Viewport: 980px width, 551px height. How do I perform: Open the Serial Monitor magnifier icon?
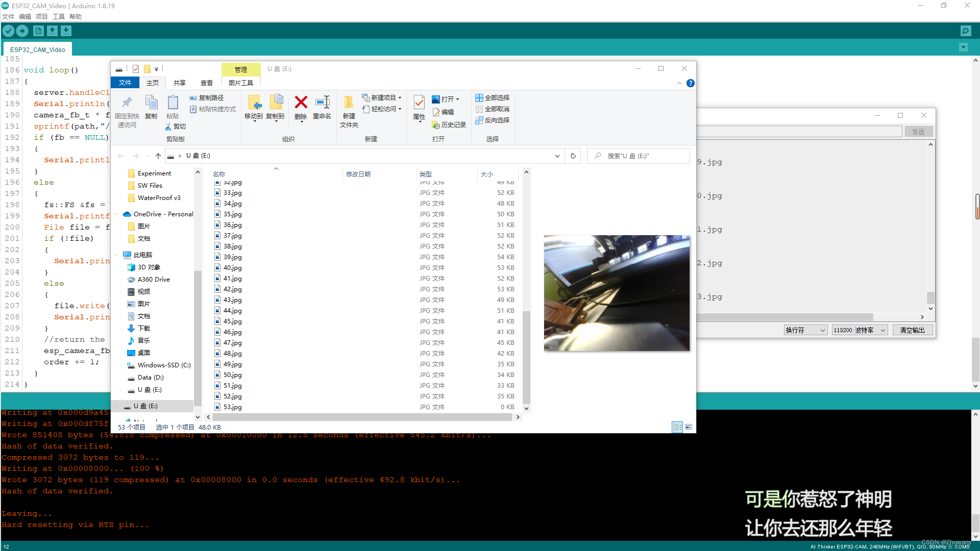(x=966, y=31)
